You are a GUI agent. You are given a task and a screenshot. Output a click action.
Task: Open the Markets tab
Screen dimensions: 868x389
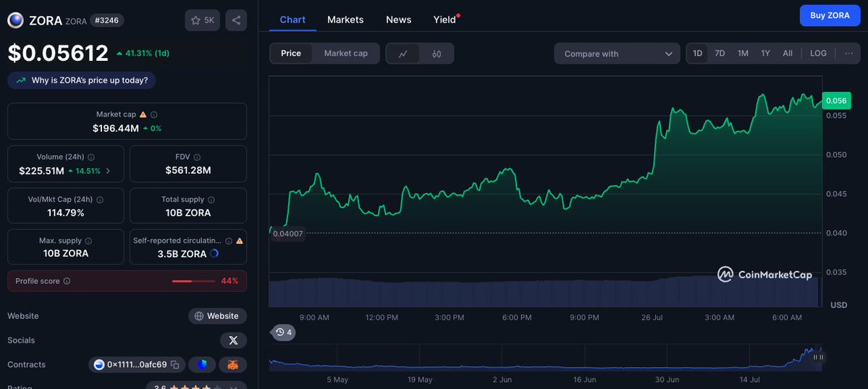tap(345, 20)
